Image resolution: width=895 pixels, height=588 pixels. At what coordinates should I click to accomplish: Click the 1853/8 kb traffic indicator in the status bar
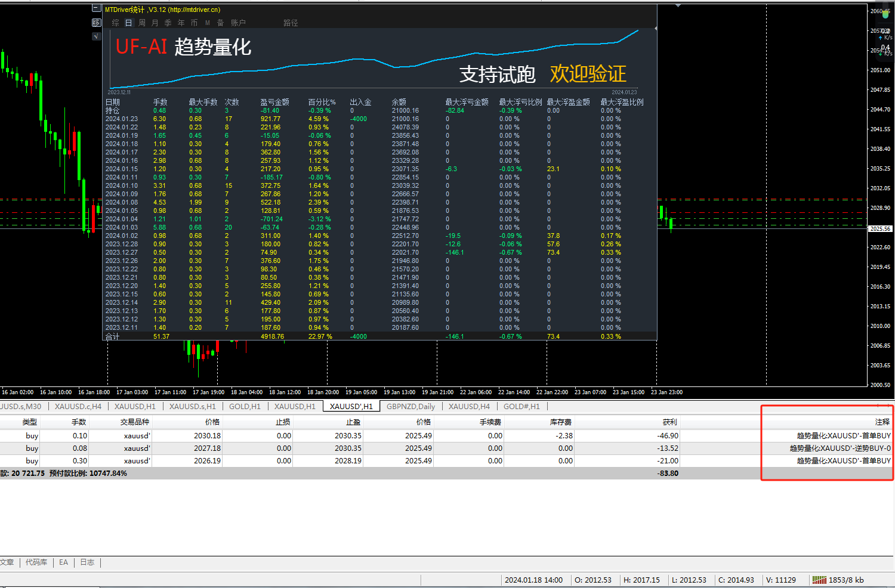(846, 580)
